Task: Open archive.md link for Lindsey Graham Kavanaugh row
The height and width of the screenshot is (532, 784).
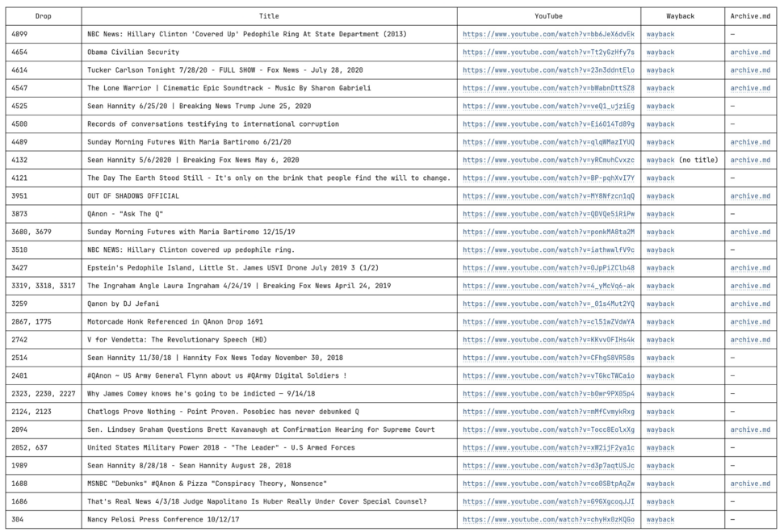Action: tap(750, 429)
